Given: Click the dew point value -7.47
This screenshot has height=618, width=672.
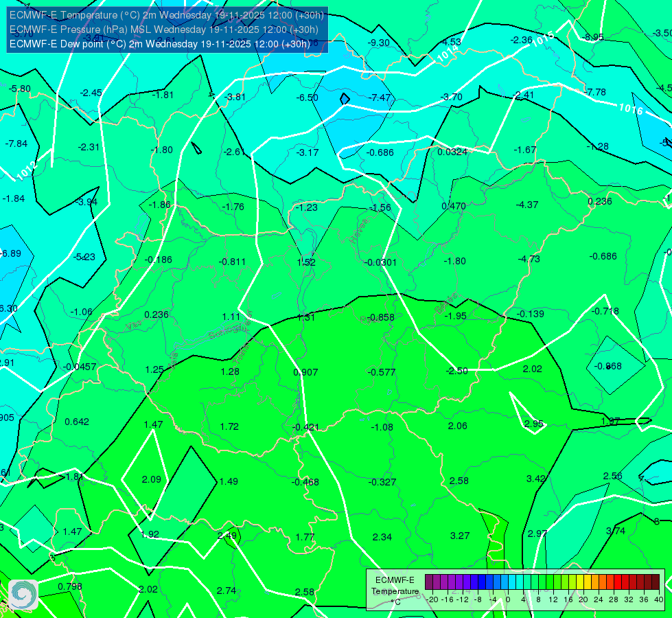Looking at the screenshot, I should click(380, 98).
